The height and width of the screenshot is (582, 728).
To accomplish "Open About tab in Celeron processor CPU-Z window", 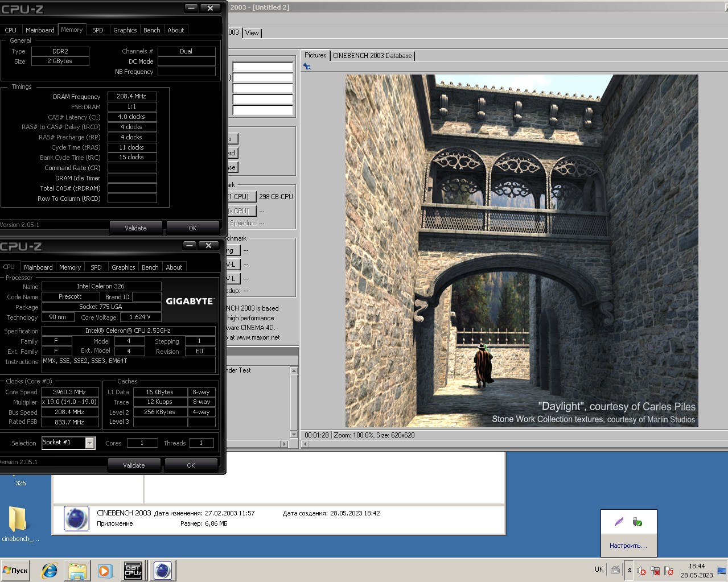I will 174,267.
